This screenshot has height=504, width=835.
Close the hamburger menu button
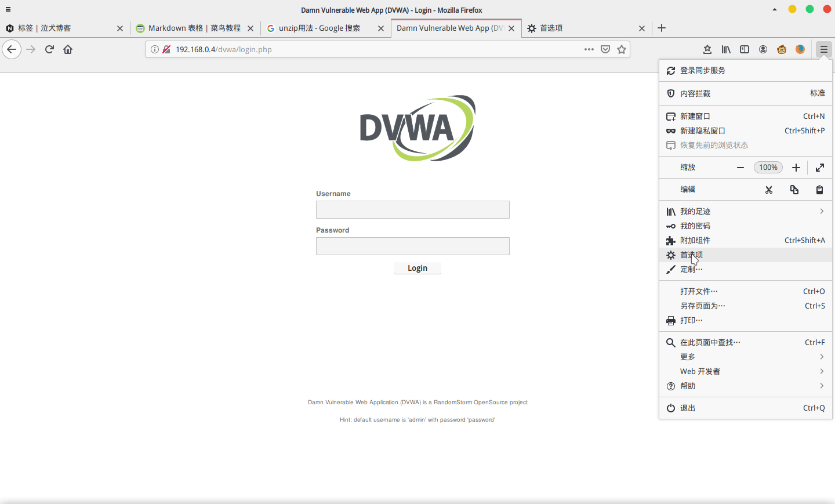pyautogui.click(x=823, y=49)
